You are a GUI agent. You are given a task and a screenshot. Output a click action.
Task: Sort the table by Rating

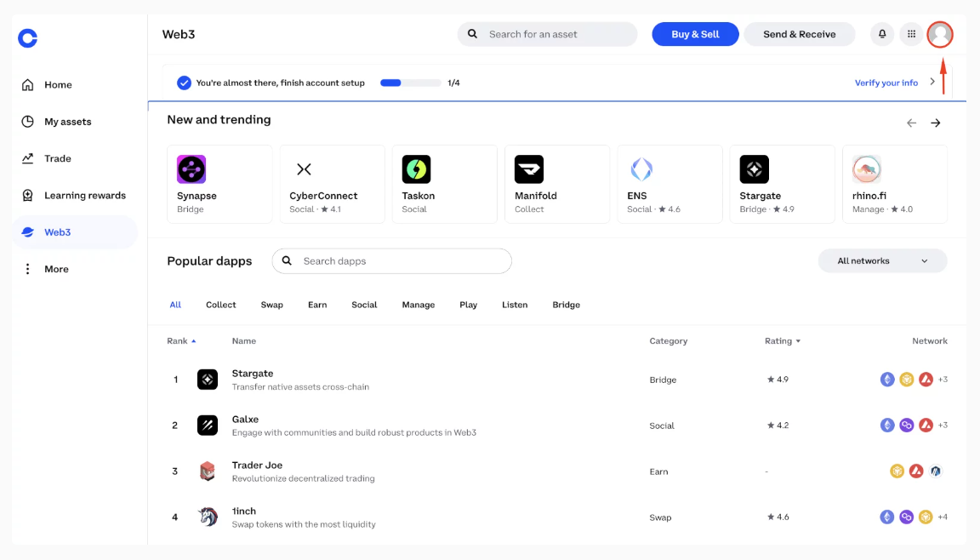[783, 340]
